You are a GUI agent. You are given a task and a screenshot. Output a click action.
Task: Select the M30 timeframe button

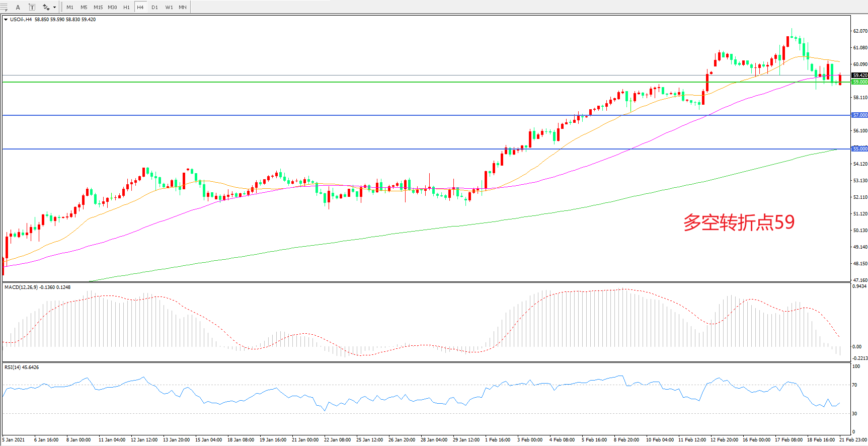click(x=112, y=7)
